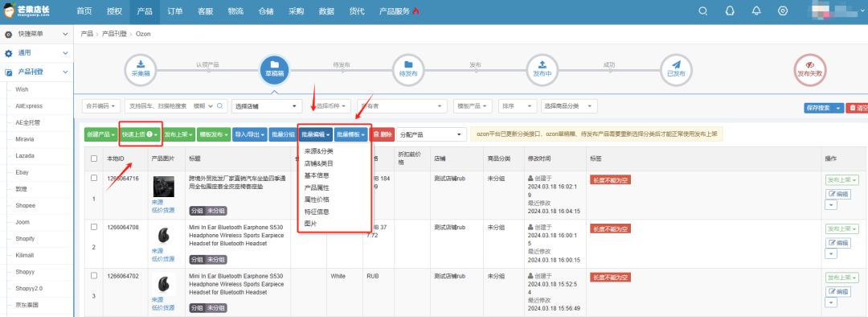Open the 保存搜索 arrow dropdown

coord(838,108)
